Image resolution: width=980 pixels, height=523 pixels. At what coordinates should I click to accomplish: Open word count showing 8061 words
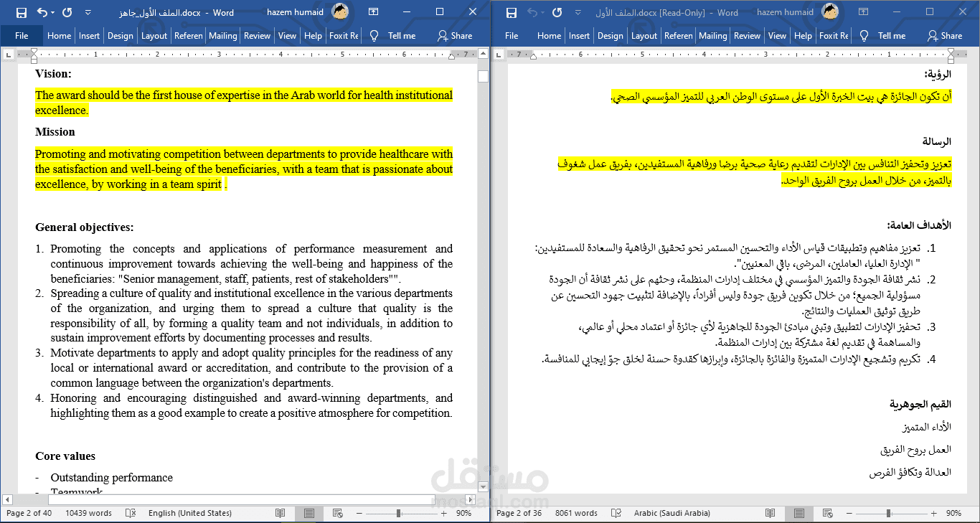coord(576,513)
